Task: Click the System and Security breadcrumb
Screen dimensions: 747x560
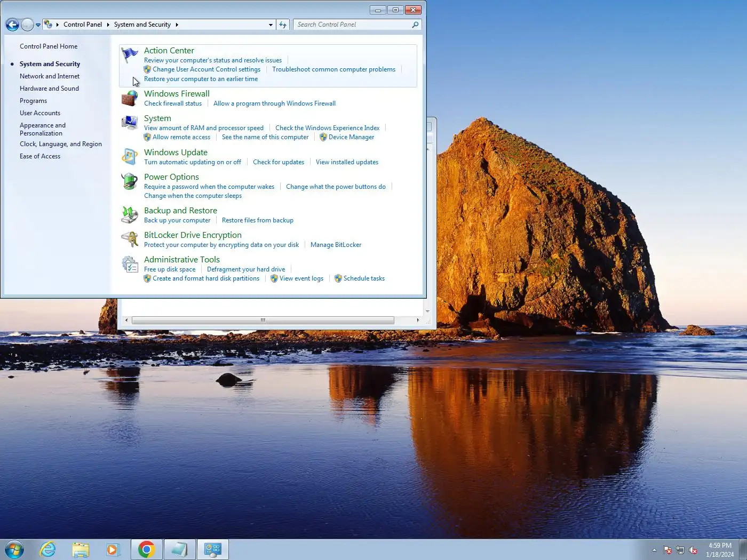Action: [142, 25]
